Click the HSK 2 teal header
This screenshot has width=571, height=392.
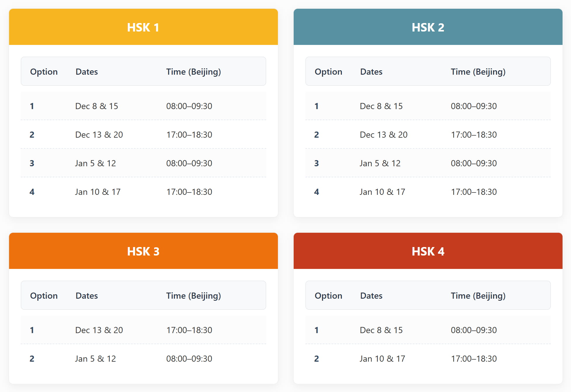(x=428, y=27)
